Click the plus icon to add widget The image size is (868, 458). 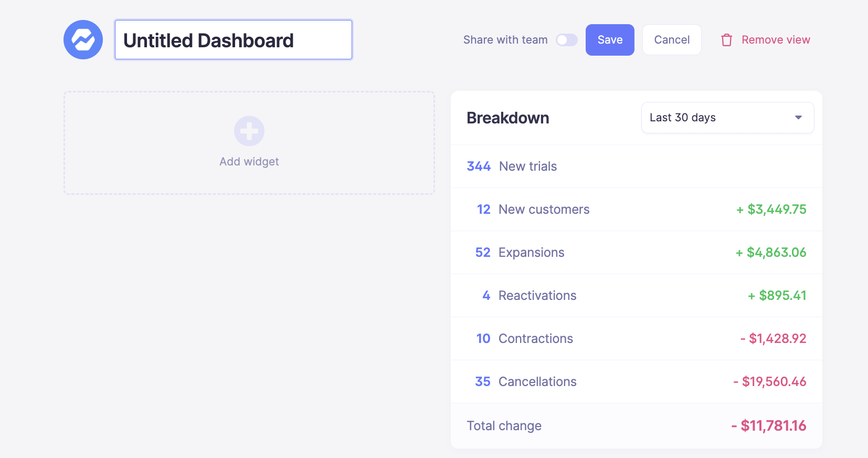[x=249, y=131]
